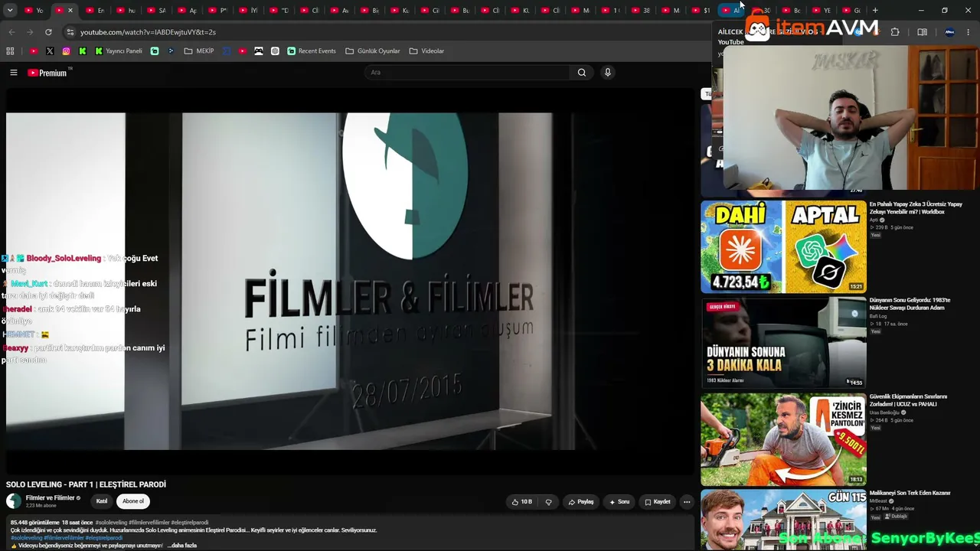This screenshot has width=980, height=551.
Task: Open the MEKİP bookmarks folder
Action: pyautogui.click(x=199, y=51)
